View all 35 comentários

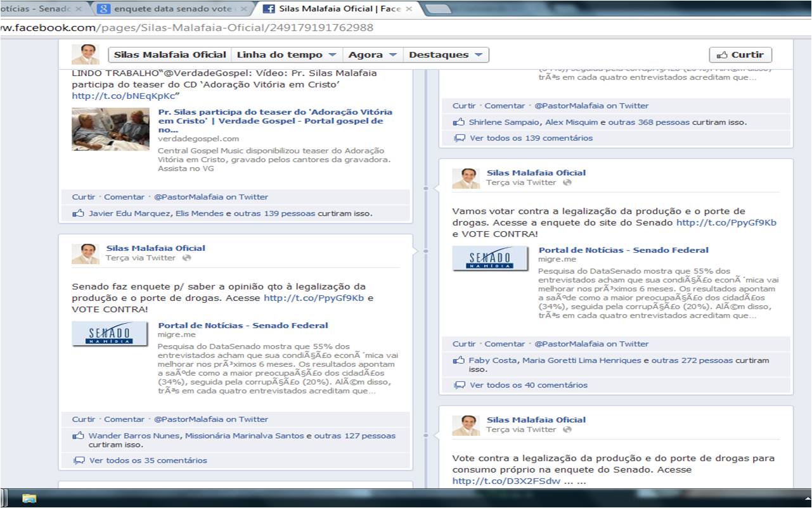148,460
